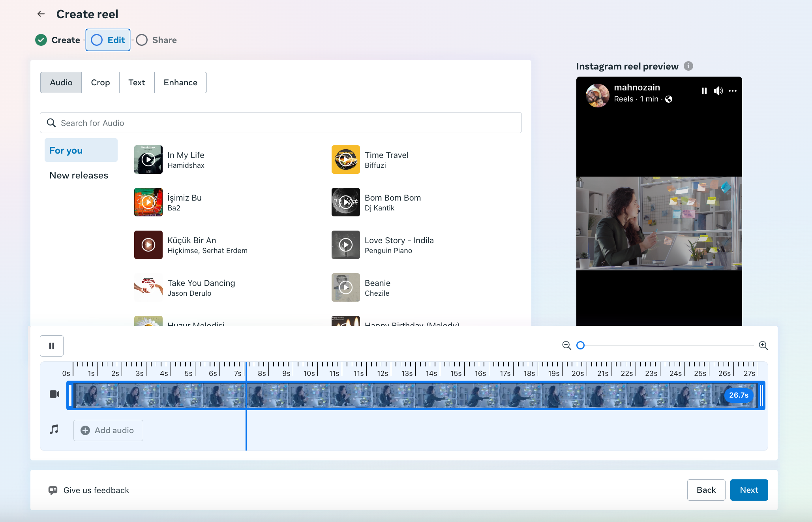Click the music note audio track icon

click(54, 429)
